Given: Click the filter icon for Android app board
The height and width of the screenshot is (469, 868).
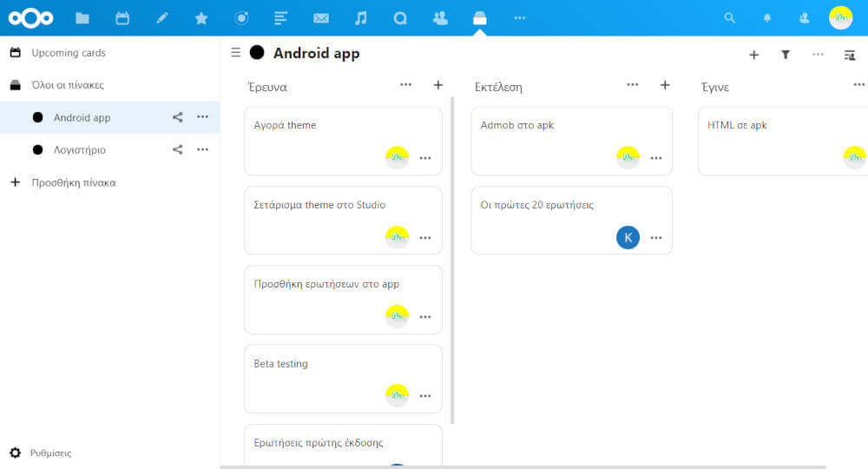Looking at the screenshot, I should point(786,55).
